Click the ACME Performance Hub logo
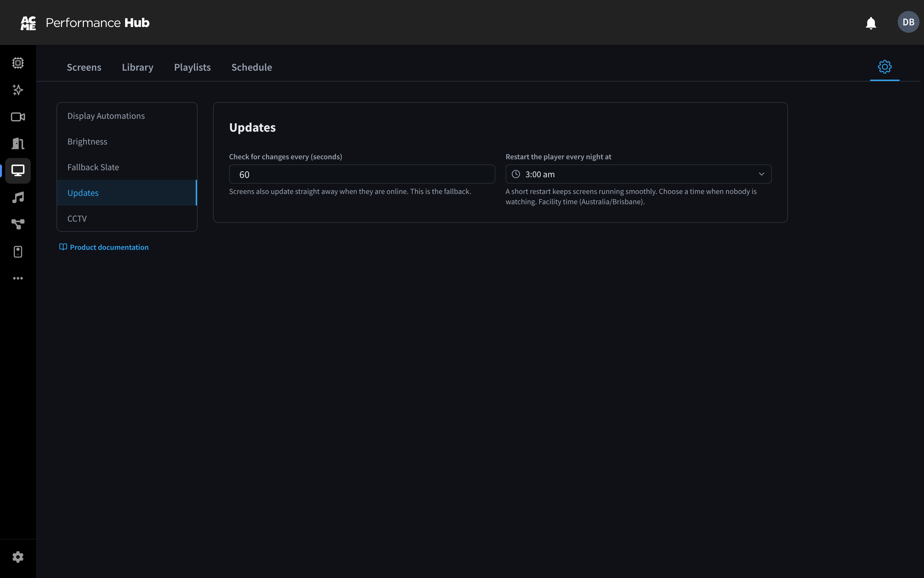This screenshot has height=578, width=924. tap(85, 23)
